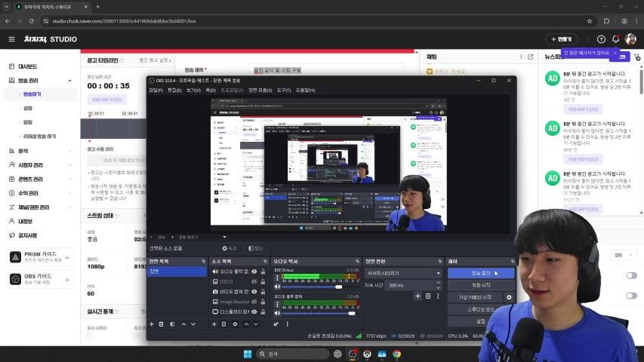Collapse the 방송 관리 sidebar section
The width and height of the screenshot is (644, 362).
[x=69, y=81]
